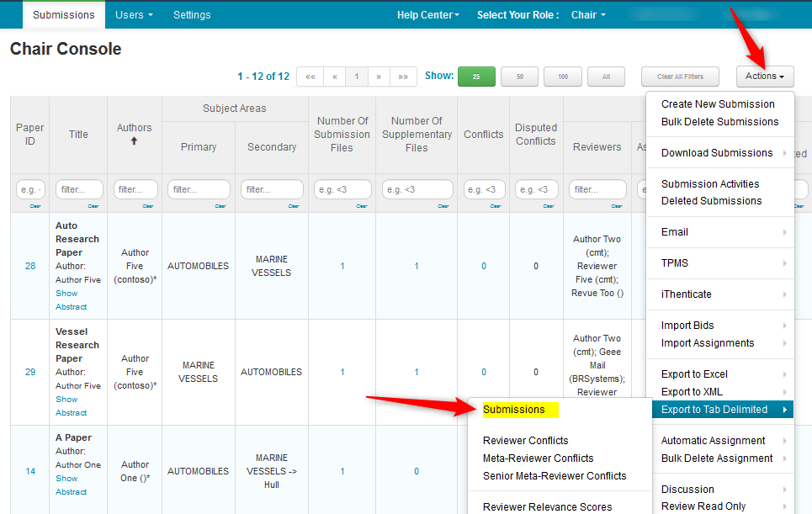Open the Actions dropdown

[x=765, y=77]
